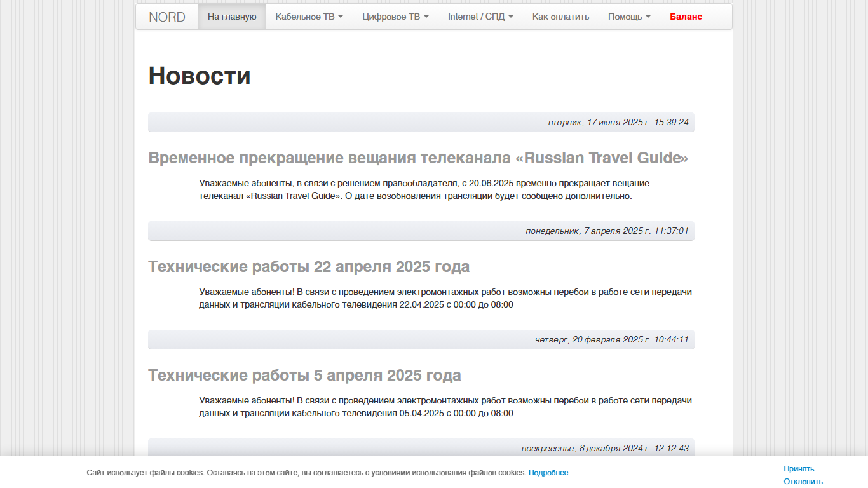This screenshot has width=868, height=488.
Task: Expand the Internet / СПД dropdown menu
Action: click(481, 17)
